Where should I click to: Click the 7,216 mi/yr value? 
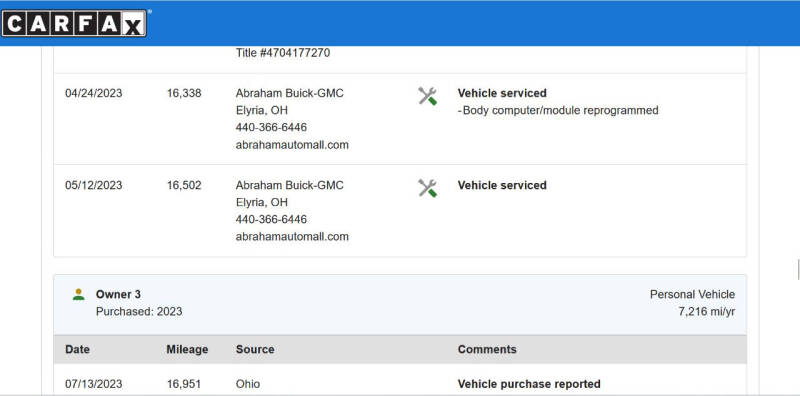(707, 312)
